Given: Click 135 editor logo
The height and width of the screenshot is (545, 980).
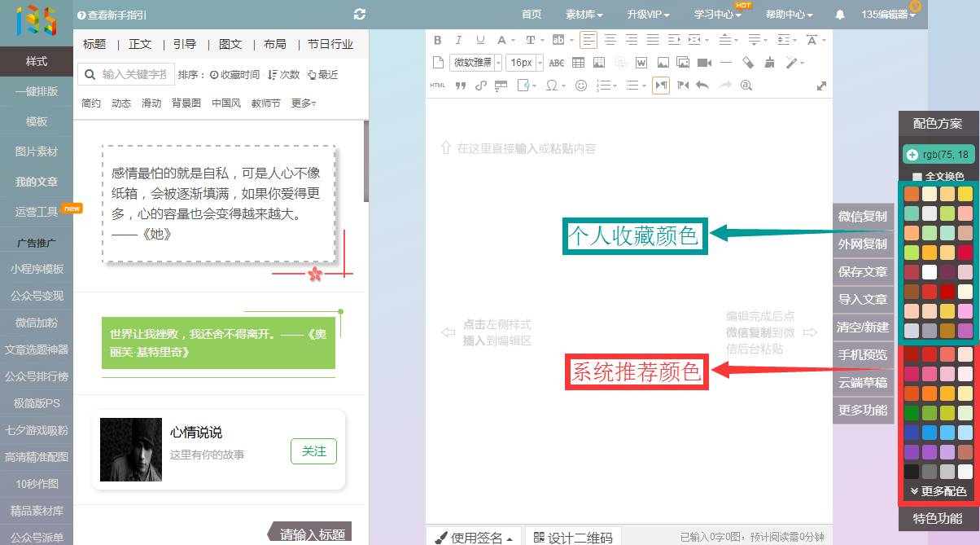Looking at the screenshot, I should point(37,20).
